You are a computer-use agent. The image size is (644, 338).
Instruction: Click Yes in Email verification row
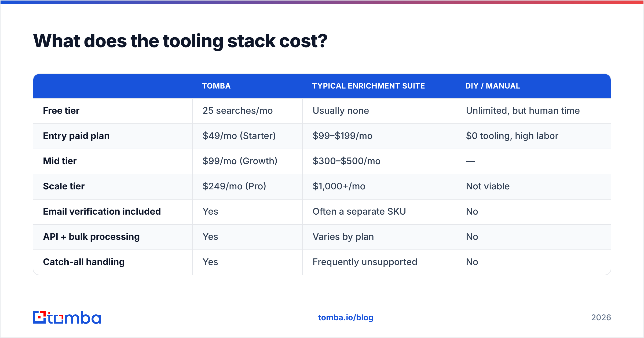(x=210, y=211)
